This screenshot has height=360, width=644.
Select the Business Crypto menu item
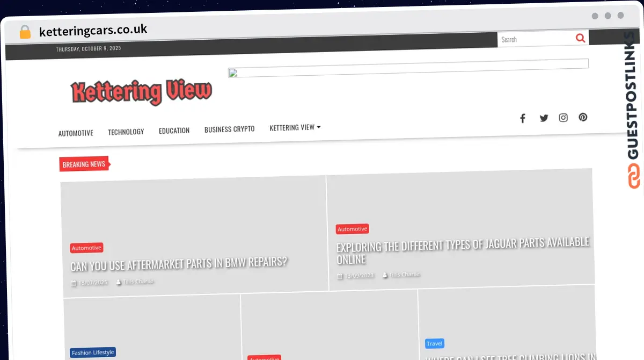(229, 129)
